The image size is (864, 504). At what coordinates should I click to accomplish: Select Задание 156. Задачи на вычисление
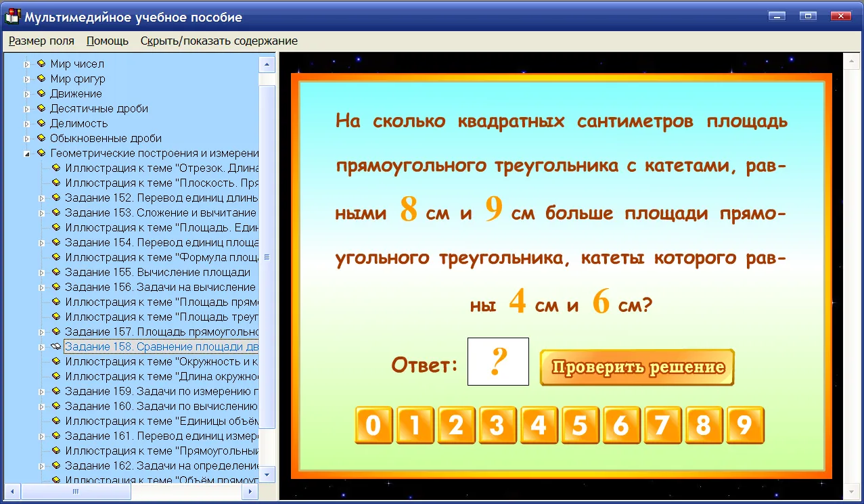coord(161,287)
